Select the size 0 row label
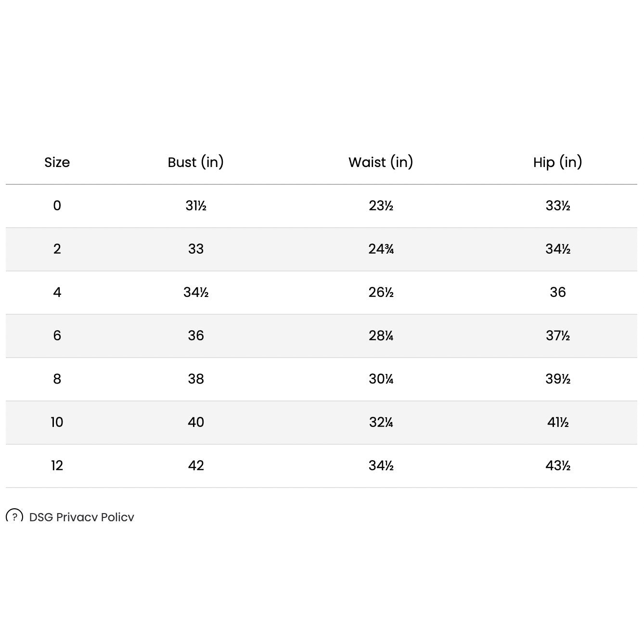This screenshot has height=644, width=644. pos(57,206)
